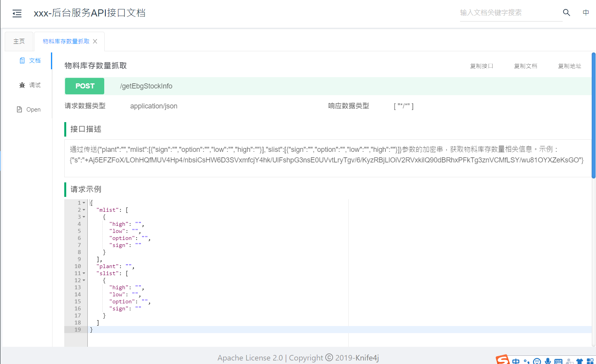Image resolution: width=596 pixels, height=364 pixels.
Task: Collapse the slist array on line 11
Action: point(84,273)
